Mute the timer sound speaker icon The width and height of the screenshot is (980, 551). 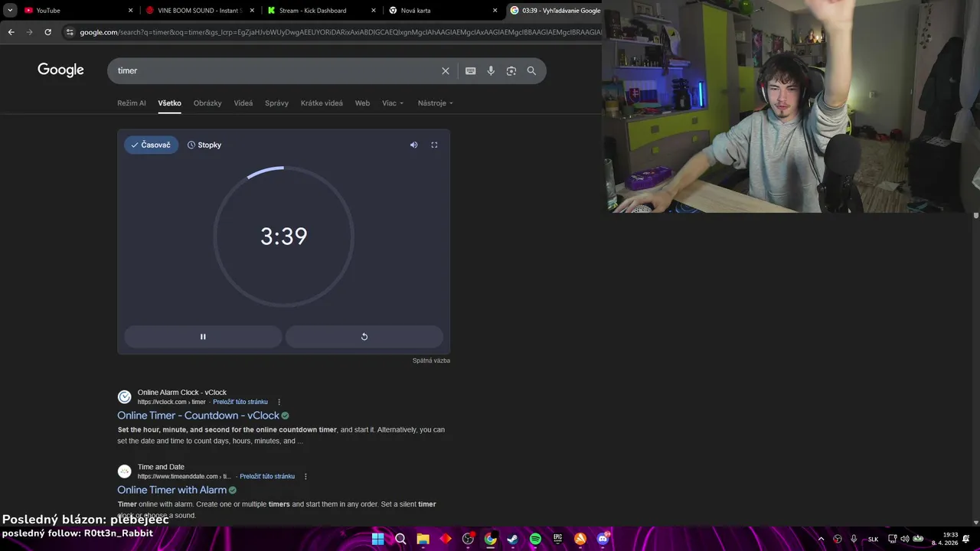point(413,145)
